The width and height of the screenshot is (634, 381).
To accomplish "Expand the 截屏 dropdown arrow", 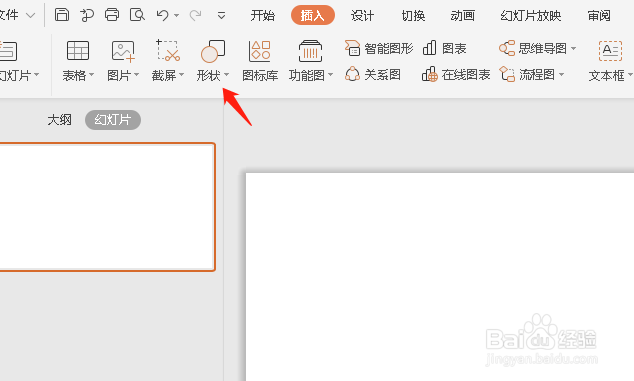I will (181, 74).
